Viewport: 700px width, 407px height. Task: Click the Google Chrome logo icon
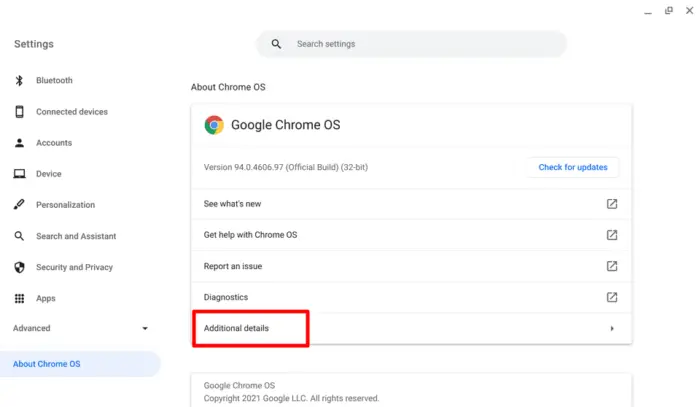(x=214, y=125)
